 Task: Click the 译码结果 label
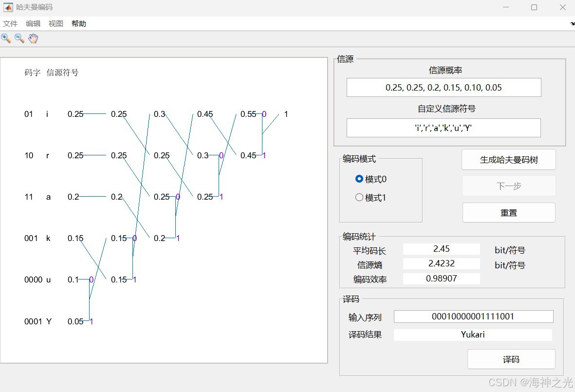365,335
